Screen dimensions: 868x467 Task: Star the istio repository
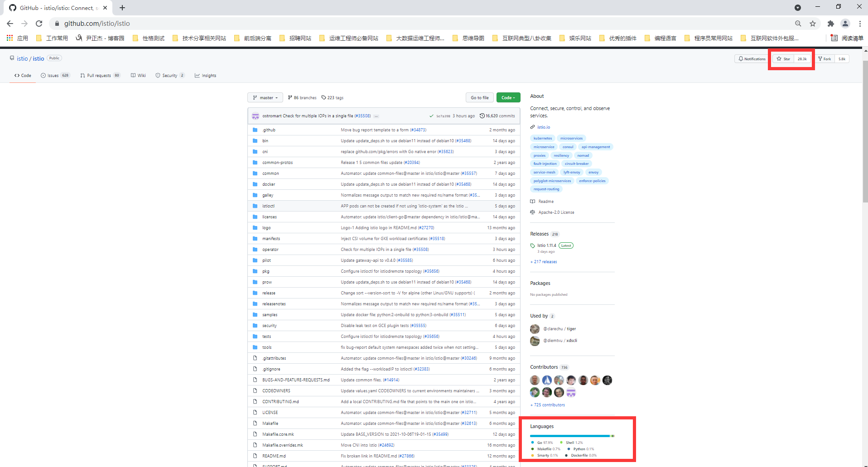coord(784,59)
